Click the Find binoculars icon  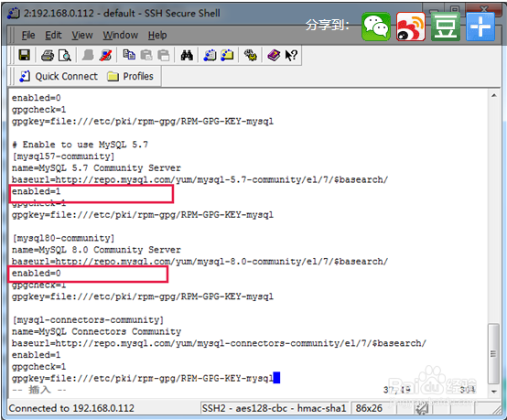[x=187, y=55]
